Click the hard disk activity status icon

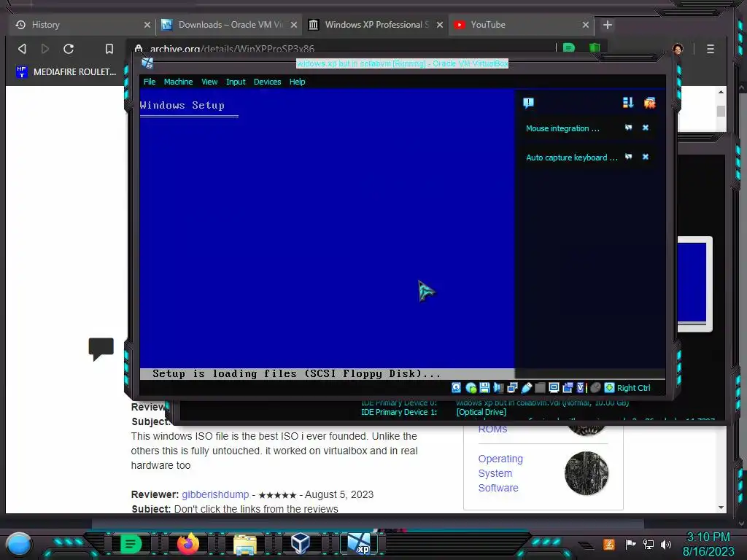457,388
